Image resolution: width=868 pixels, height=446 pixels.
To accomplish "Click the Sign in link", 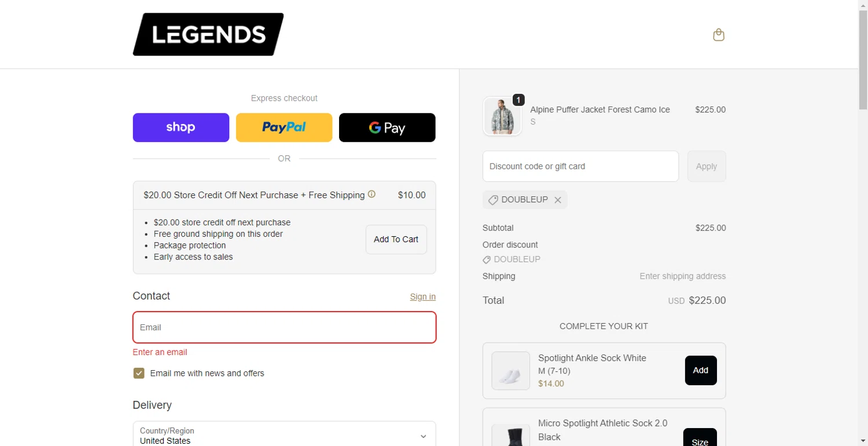I will tap(422, 297).
